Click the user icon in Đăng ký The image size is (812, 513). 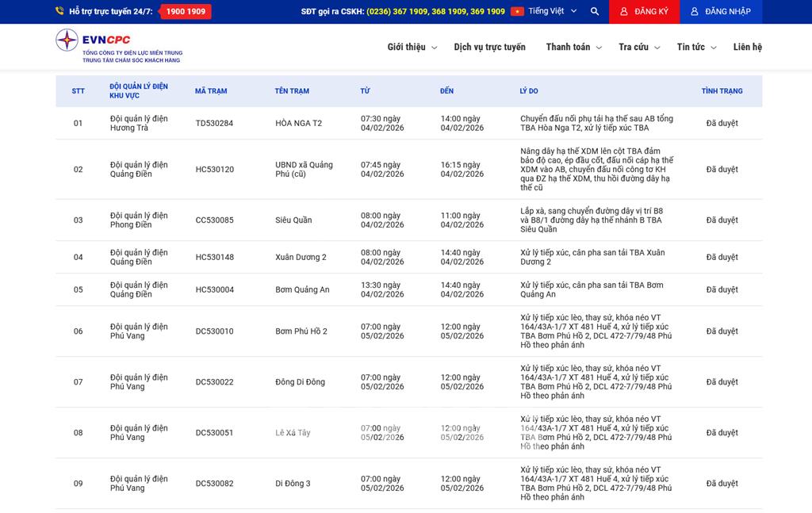(x=624, y=12)
